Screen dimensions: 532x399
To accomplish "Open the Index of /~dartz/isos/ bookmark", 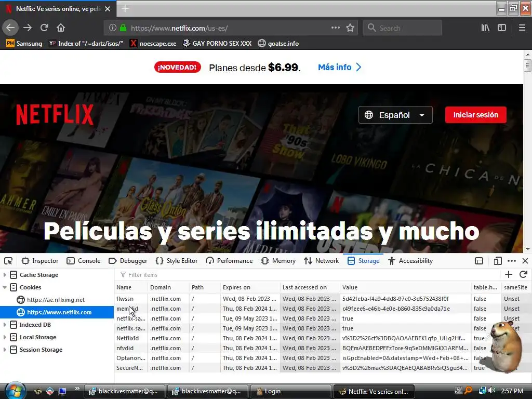I will [x=86, y=44].
